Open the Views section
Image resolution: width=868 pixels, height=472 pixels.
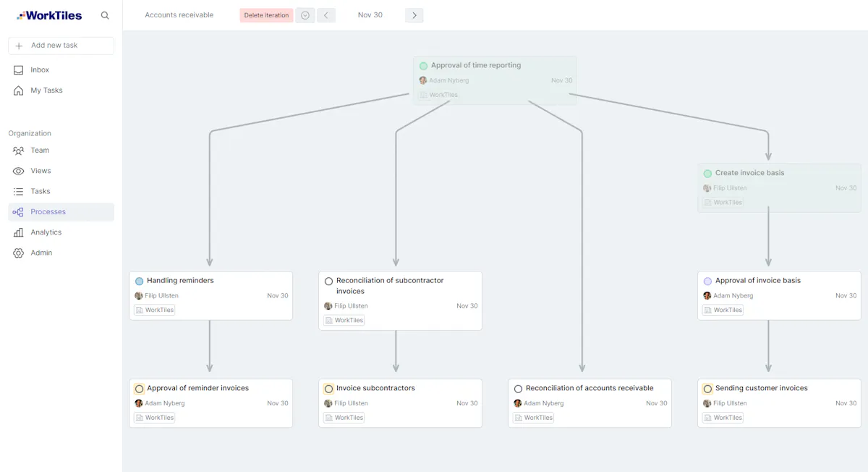tap(61, 171)
